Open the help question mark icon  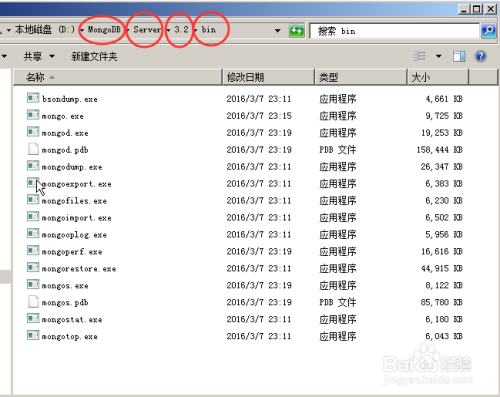480,56
